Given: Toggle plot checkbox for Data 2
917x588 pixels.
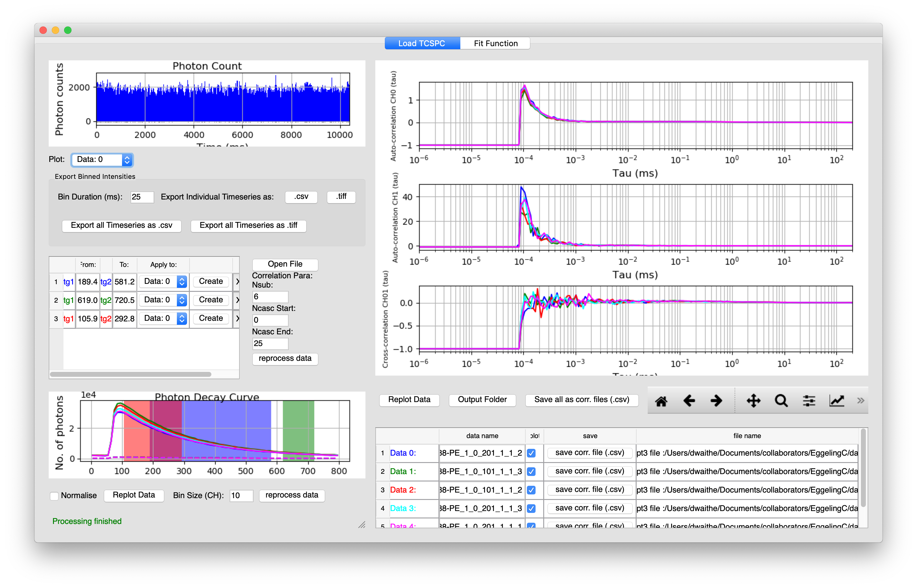Looking at the screenshot, I should pyautogui.click(x=531, y=490).
